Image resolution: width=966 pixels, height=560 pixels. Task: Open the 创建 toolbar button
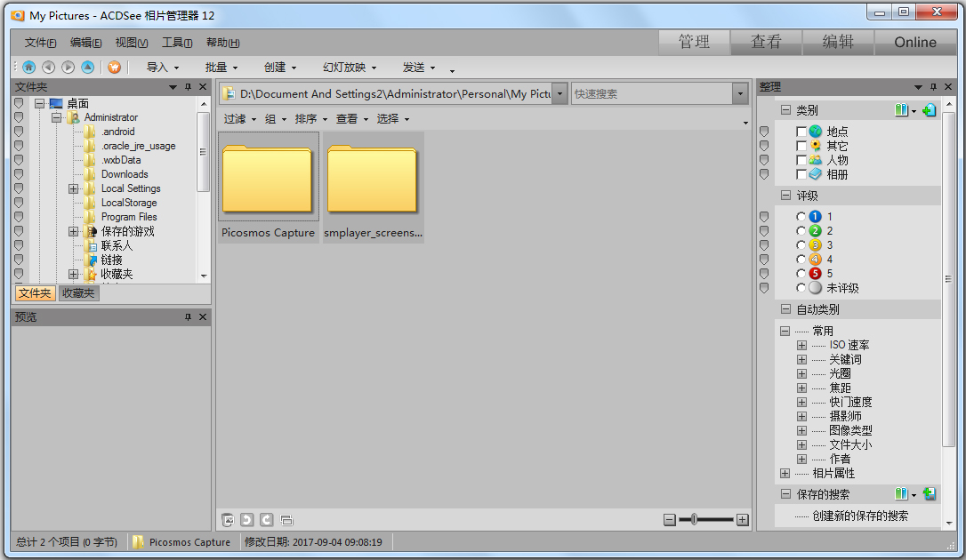(x=280, y=67)
